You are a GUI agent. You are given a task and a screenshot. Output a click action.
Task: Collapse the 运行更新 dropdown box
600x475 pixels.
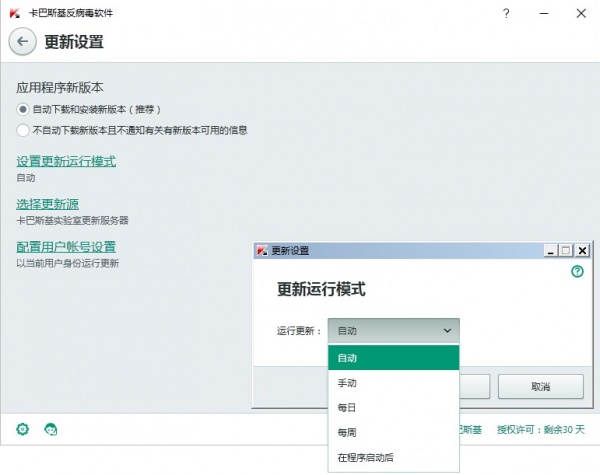click(393, 331)
